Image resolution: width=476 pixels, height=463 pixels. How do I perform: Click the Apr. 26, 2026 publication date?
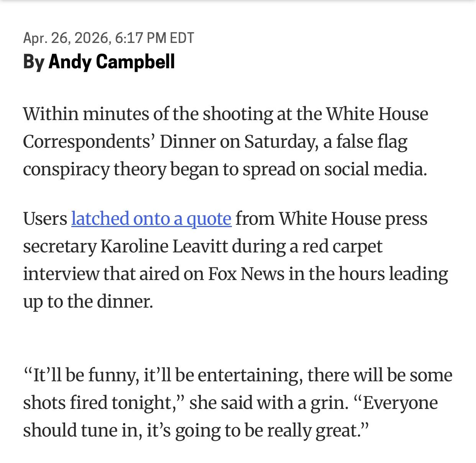click(67, 38)
